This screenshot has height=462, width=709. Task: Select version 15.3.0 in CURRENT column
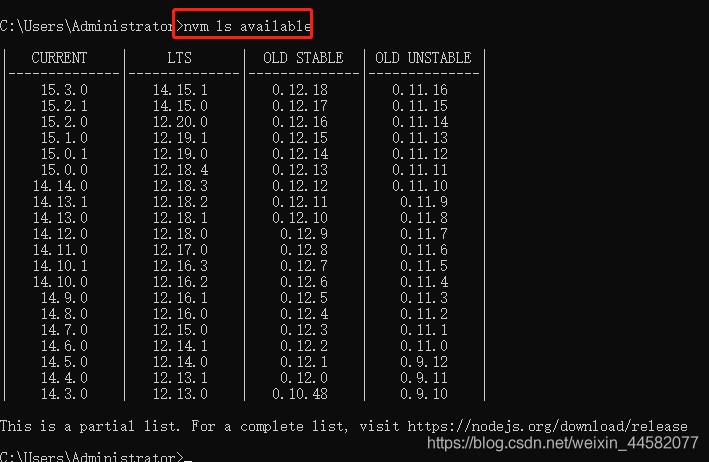click(64, 90)
